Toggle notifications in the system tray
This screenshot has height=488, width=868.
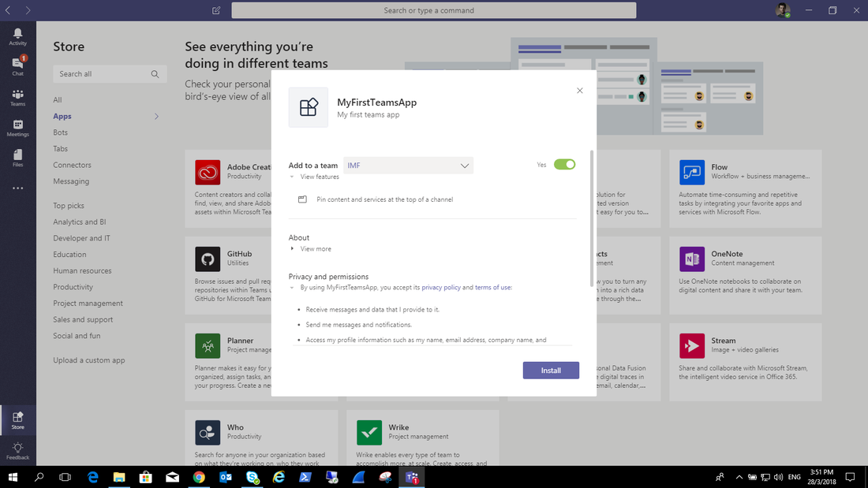click(850, 477)
